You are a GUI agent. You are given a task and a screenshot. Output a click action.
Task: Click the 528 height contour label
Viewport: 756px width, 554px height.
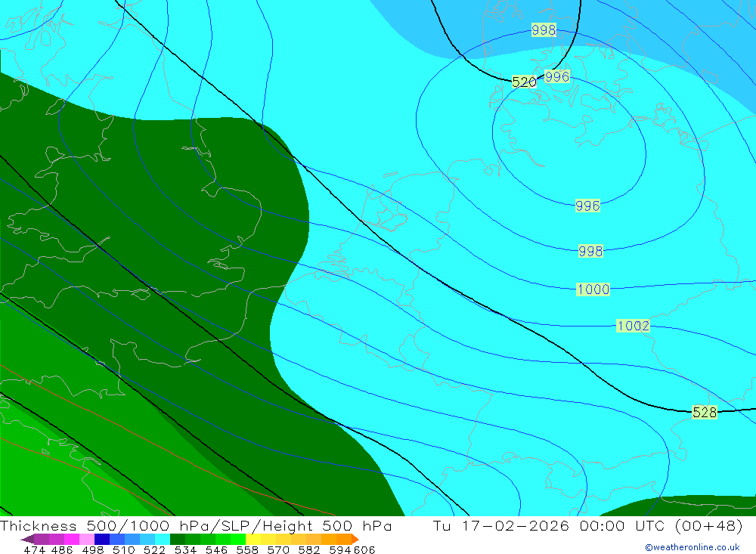pos(705,412)
